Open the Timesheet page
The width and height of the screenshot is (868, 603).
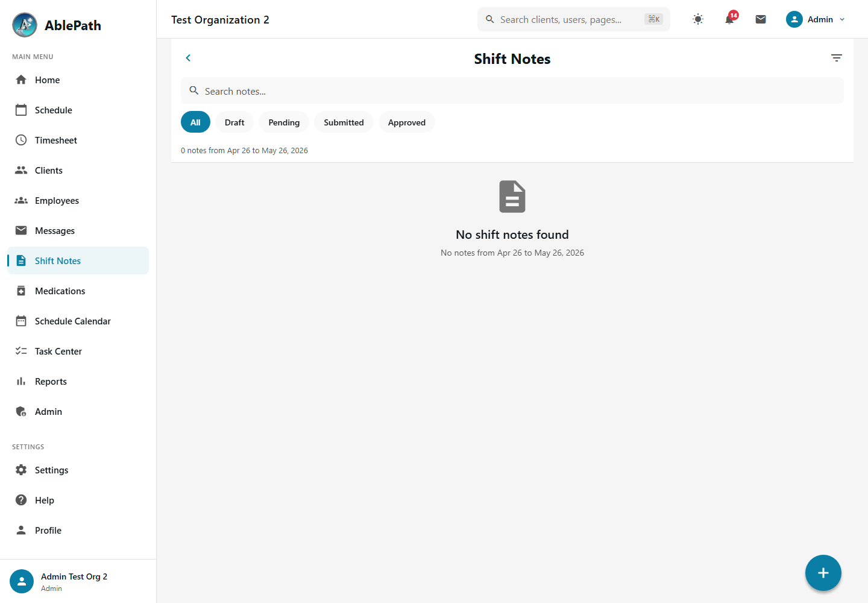click(78, 140)
